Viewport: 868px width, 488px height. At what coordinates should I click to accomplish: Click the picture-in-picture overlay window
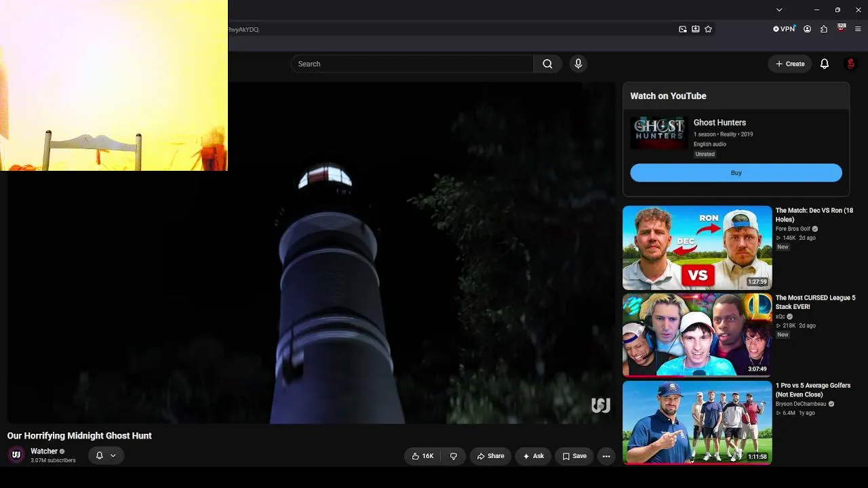tap(114, 85)
